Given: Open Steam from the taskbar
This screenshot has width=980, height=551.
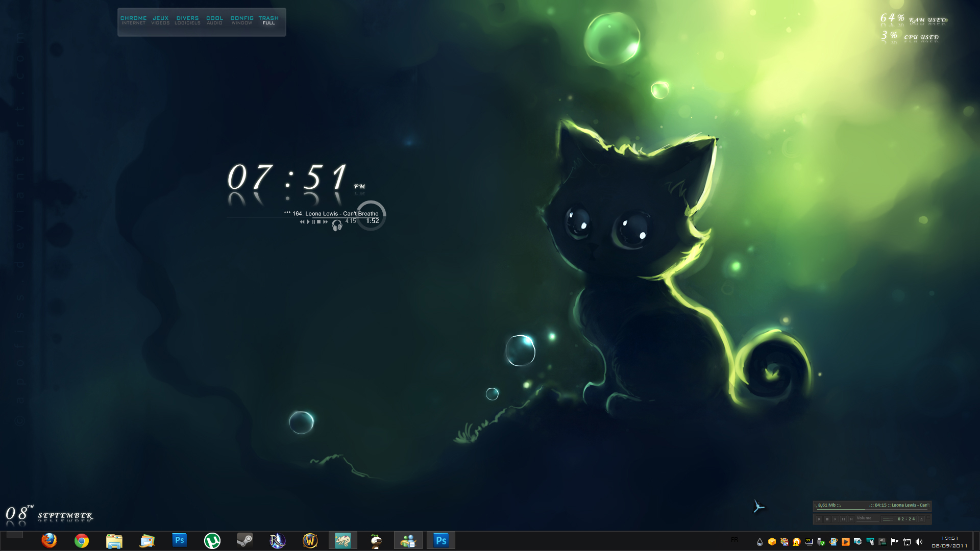Looking at the screenshot, I should (x=245, y=540).
